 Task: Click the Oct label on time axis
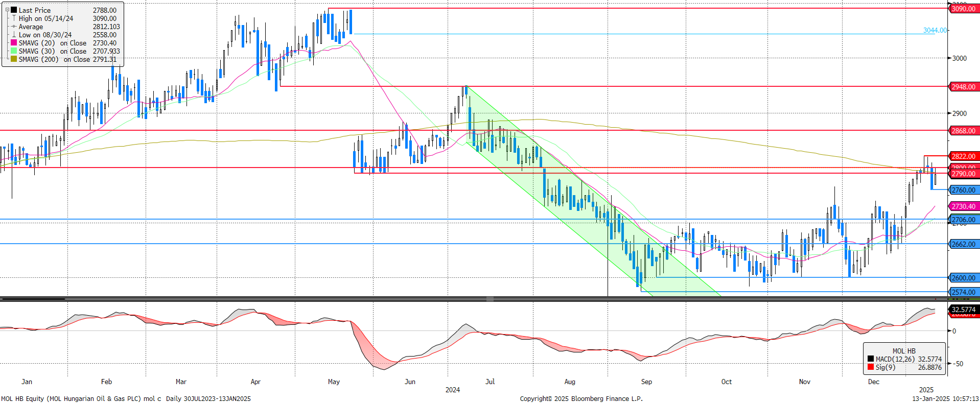[726, 382]
